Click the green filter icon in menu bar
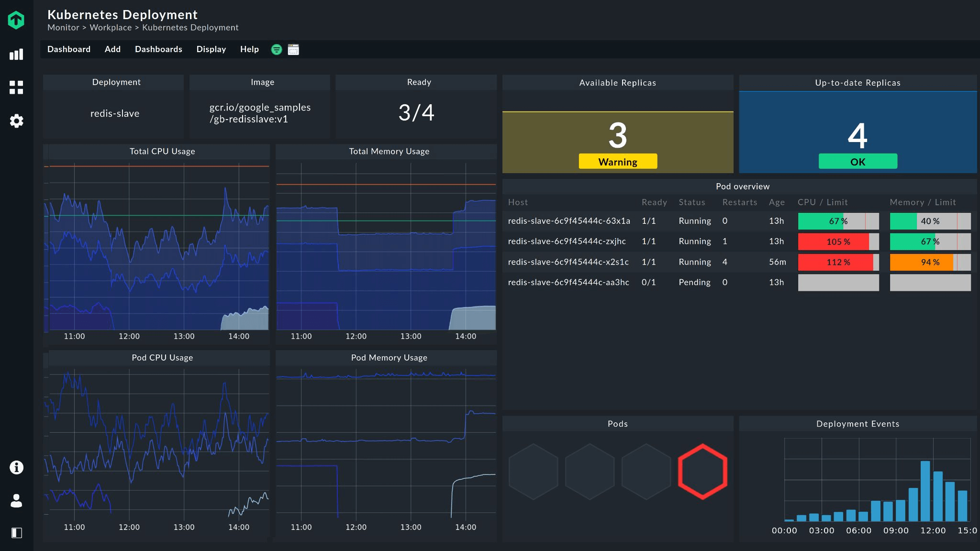 [x=277, y=49]
